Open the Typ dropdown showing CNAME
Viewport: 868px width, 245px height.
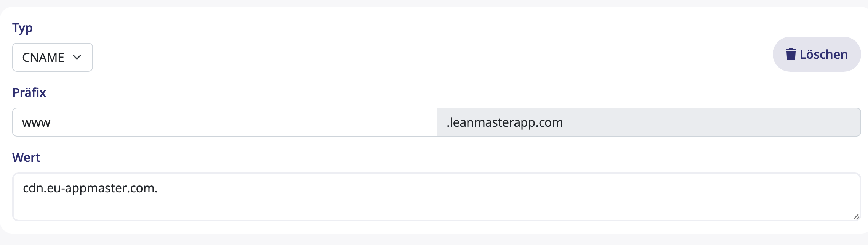click(53, 57)
